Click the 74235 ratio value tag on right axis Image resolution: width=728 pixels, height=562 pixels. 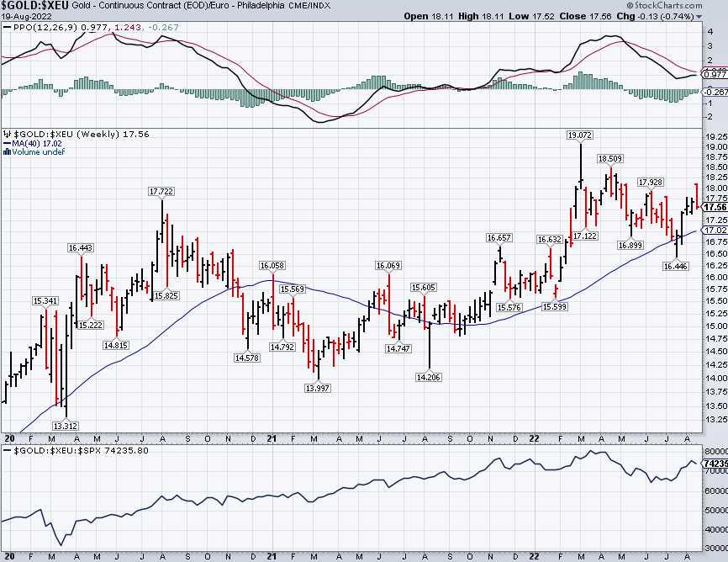click(x=715, y=464)
